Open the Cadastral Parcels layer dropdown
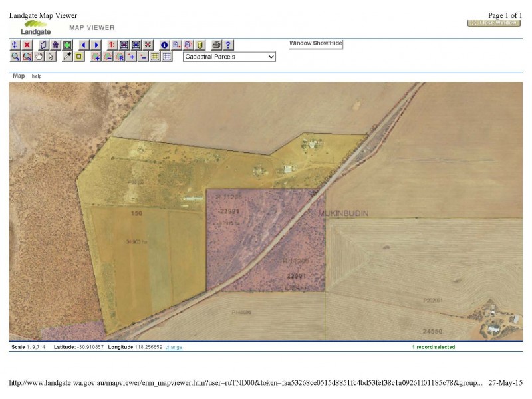This screenshot has height=399, width=532. click(x=228, y=57)
